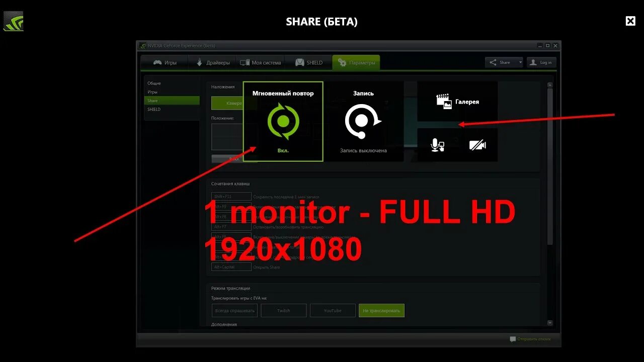Click the Instant Replay circular arrows icon

[x=283, y=121]
